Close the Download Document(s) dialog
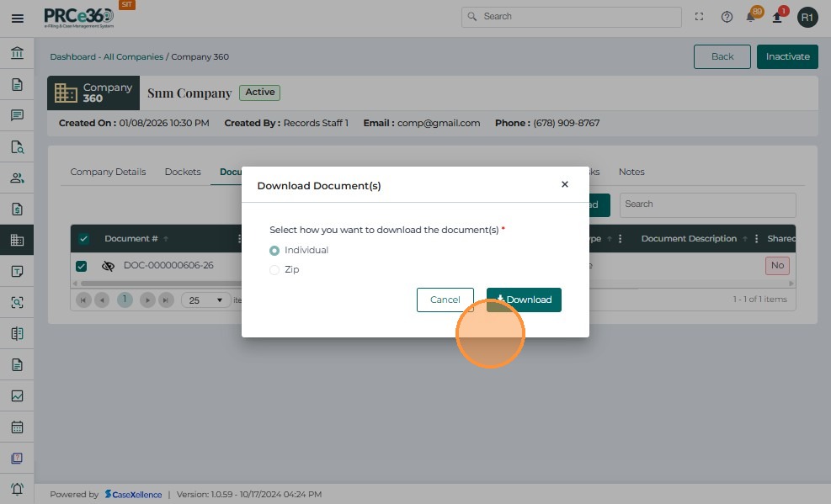The width and height of the screenshot is (831, 504). (x=564, y=184)
